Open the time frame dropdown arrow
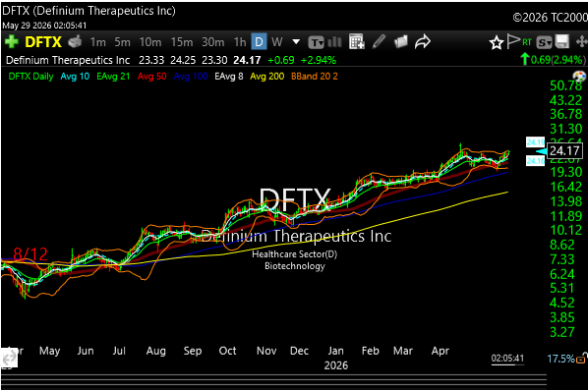 (x=296, y=41)
